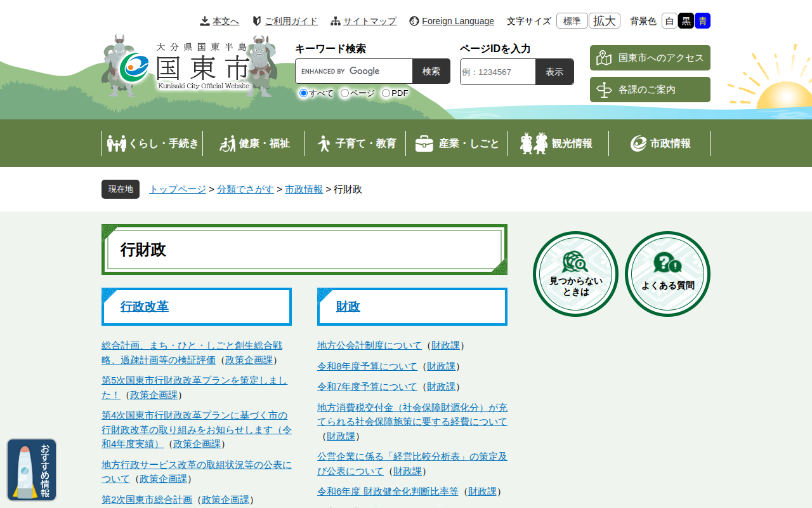Click the 本文へ skip link text
812x508 pixels.
click(x=226, y=21)
